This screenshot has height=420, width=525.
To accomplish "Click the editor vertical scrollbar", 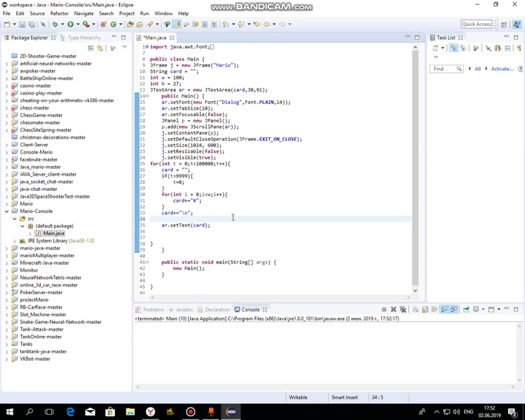I will 415,168.
